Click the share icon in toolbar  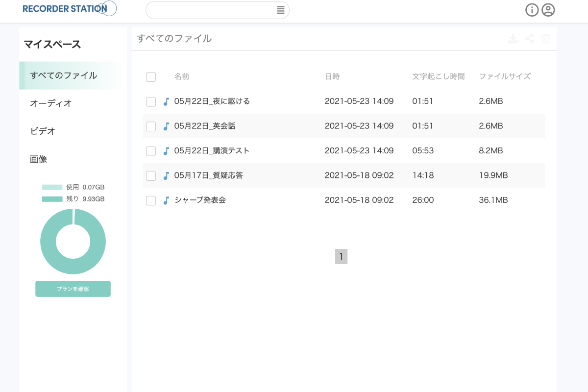[x=530, y=39]
